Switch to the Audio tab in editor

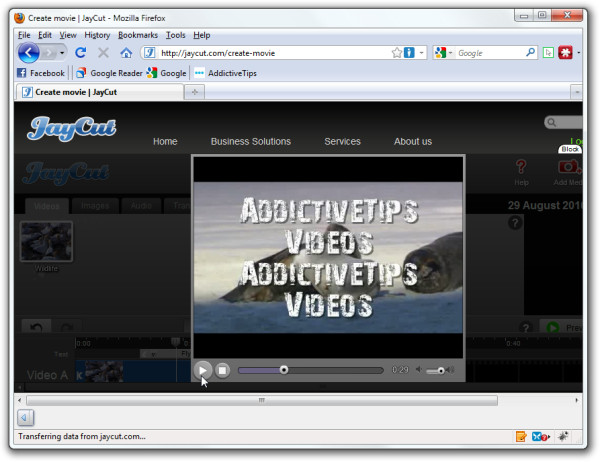(141, 206)
